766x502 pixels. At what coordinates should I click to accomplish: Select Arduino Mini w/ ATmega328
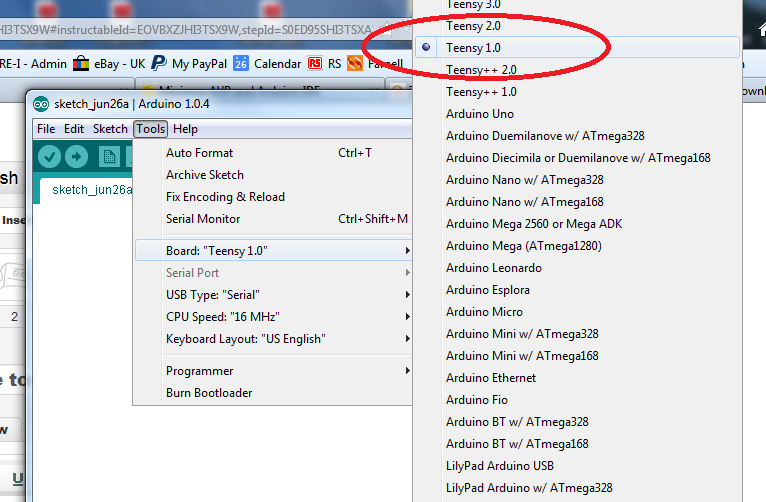coord(577,334)
